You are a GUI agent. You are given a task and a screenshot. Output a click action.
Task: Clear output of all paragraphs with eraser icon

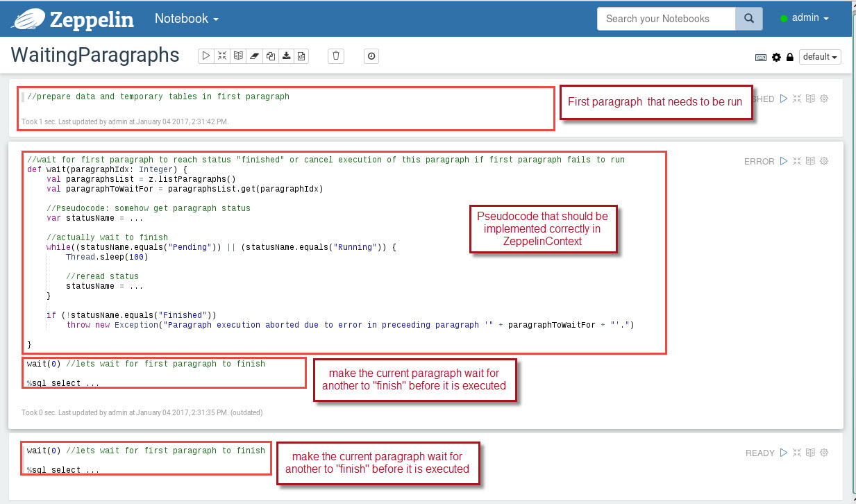point(255,56)
